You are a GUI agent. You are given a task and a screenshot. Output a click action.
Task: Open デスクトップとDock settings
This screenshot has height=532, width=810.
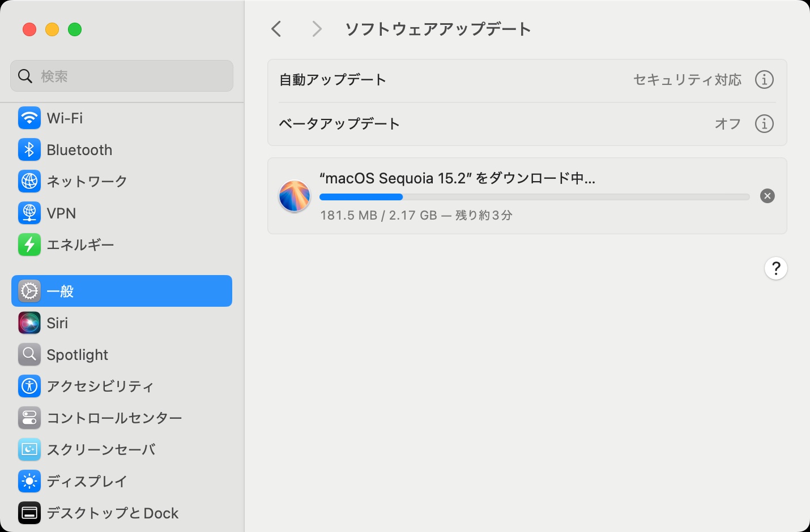pyautogui.click(x=113, y=513)
